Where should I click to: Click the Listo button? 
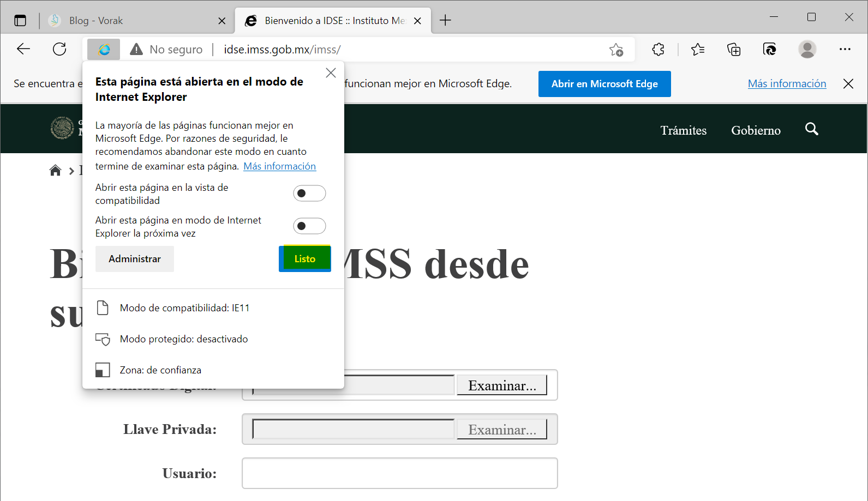pyautogui.click(x=305, y=259)
